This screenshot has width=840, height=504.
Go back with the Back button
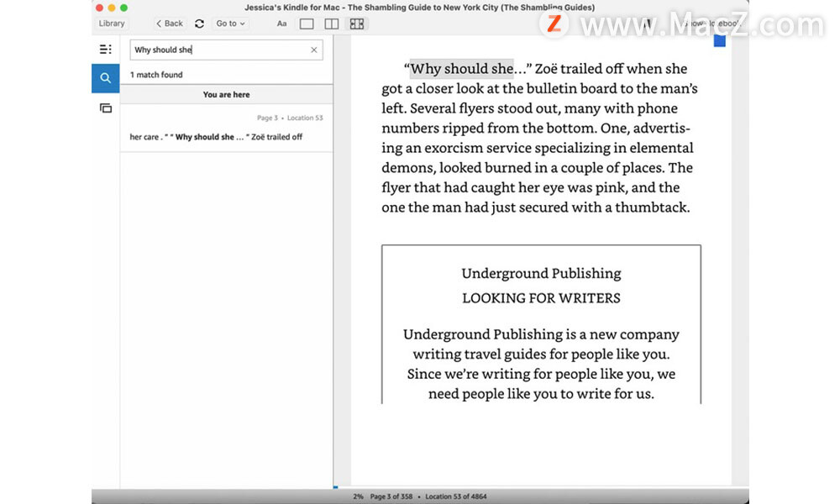click(170, 24)
